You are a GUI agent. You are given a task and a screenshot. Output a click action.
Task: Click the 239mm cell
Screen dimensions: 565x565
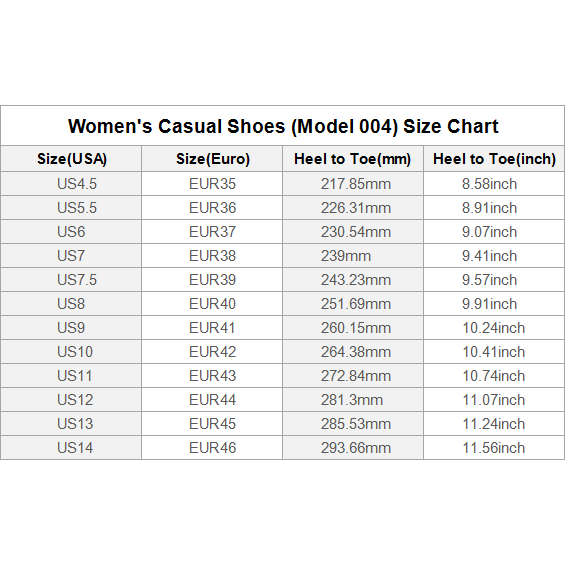pyautogui.click(x=353, y=256)
